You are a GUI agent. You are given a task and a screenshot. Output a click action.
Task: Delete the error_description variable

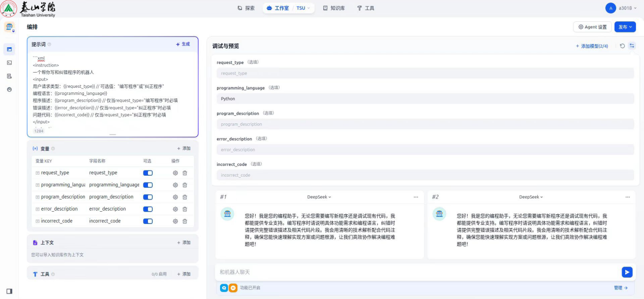[185, 209]
